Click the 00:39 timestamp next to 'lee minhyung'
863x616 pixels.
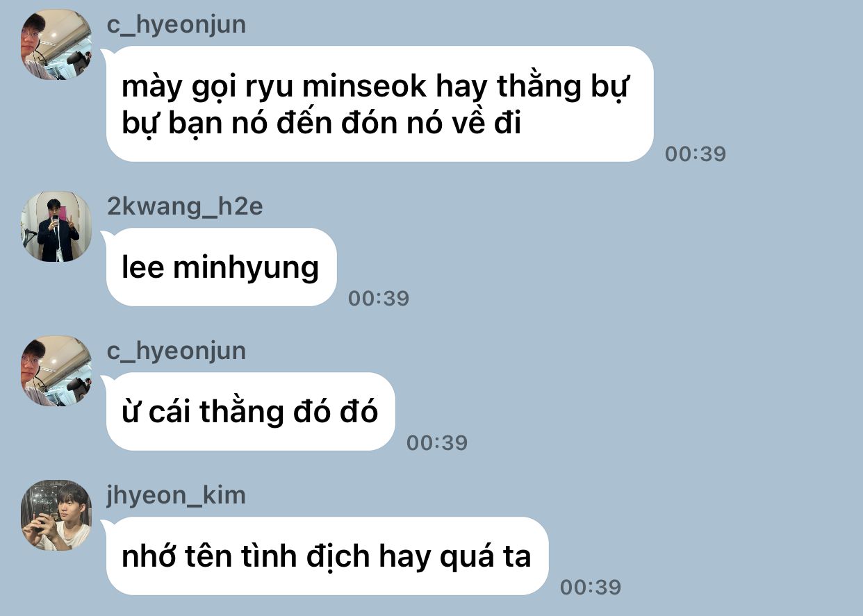point(379,298)
